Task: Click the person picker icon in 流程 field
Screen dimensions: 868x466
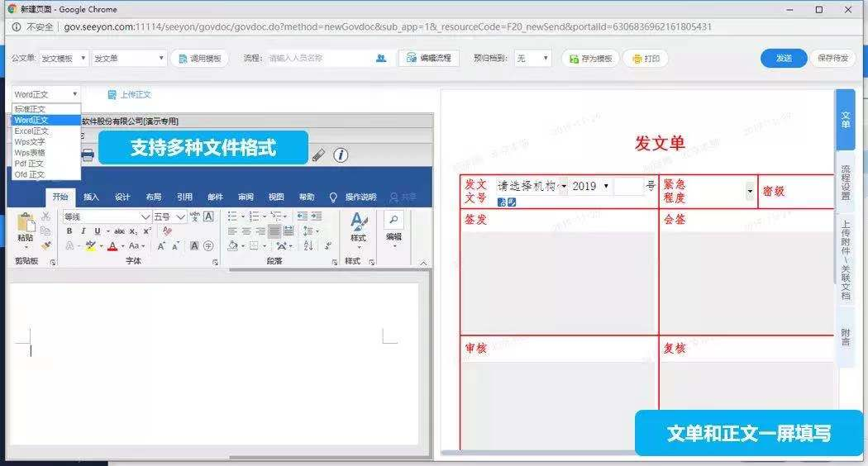Action: pyautogui.click(x=381, y=59)
